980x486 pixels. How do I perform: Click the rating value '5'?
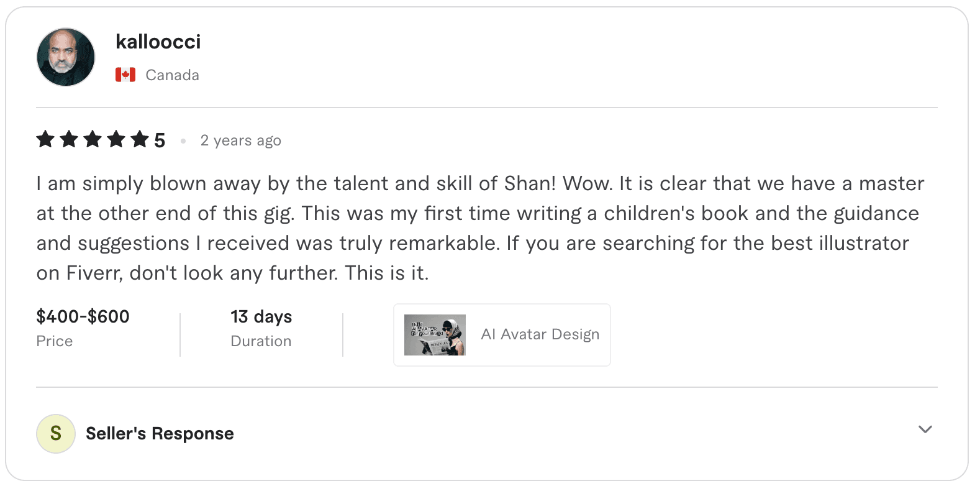click(x=160, y=139)
